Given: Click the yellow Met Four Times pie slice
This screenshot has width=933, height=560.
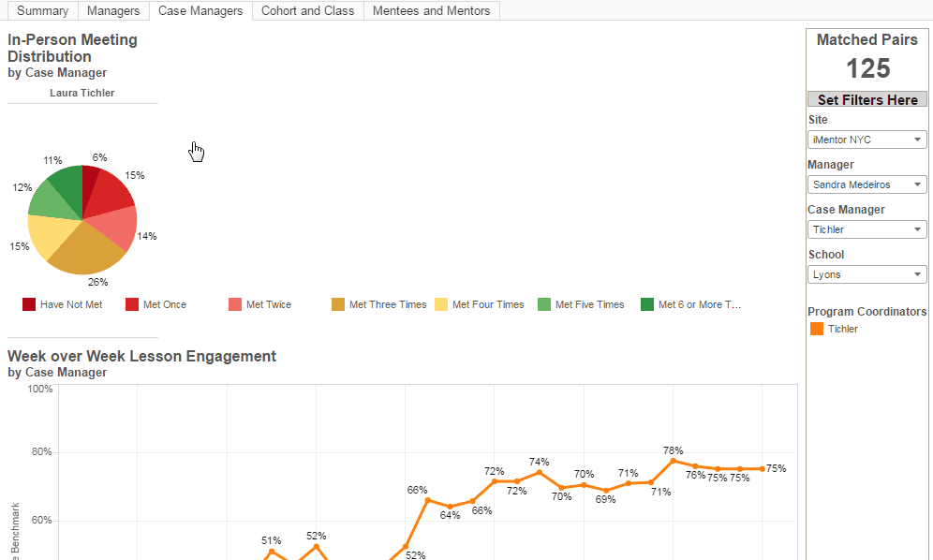Looking at the screenshot, I should coord(51,235).
